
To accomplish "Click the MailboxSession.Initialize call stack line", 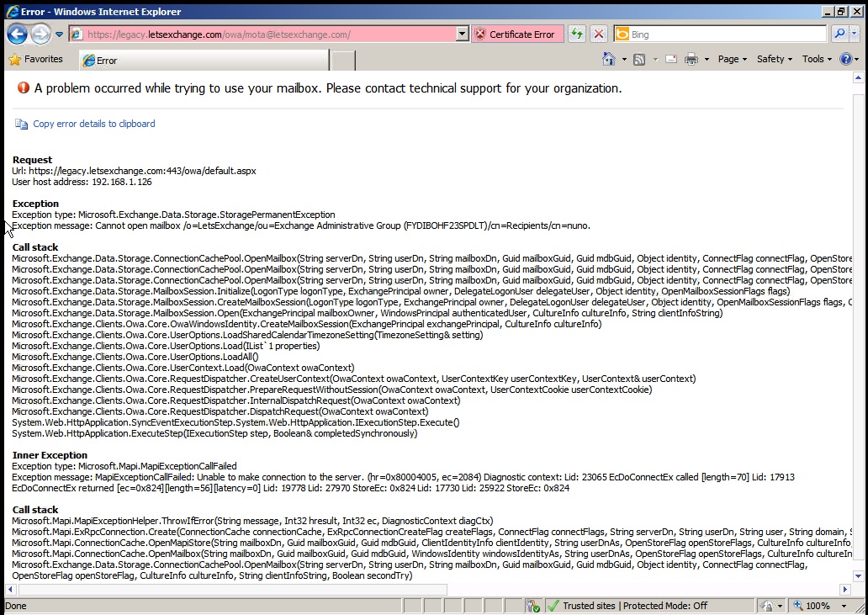I will pyautogui.click(x=401, y=291).
